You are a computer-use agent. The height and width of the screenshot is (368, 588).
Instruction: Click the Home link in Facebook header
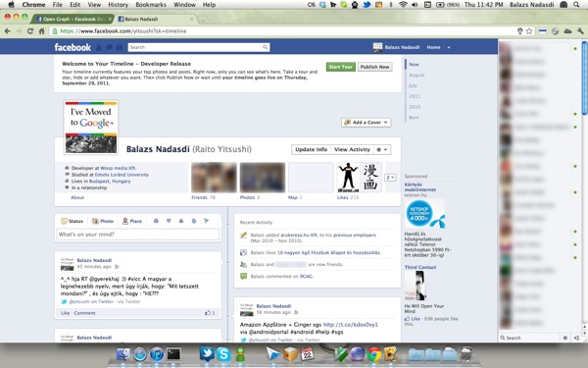pos(433,47)
